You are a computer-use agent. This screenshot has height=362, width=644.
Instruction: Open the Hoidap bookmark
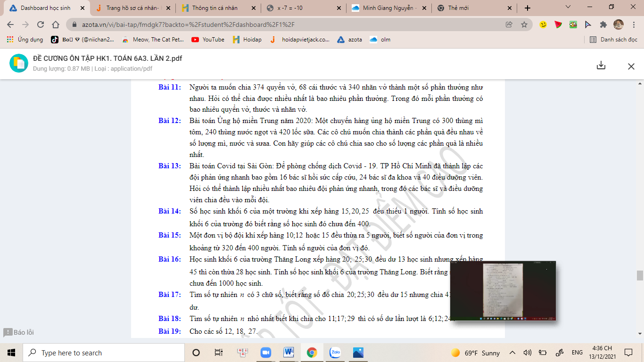[247, 40]
